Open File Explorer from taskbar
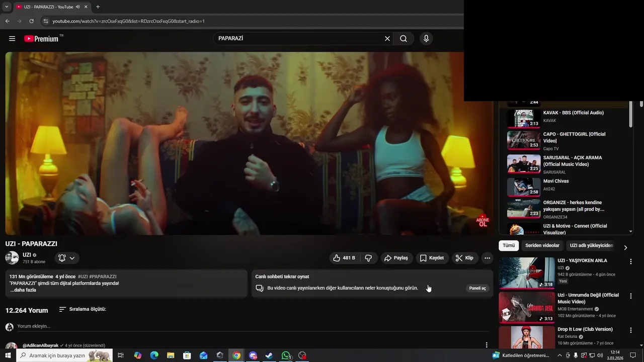Screen dimensions: 644x362 click(x=171, y=355)
